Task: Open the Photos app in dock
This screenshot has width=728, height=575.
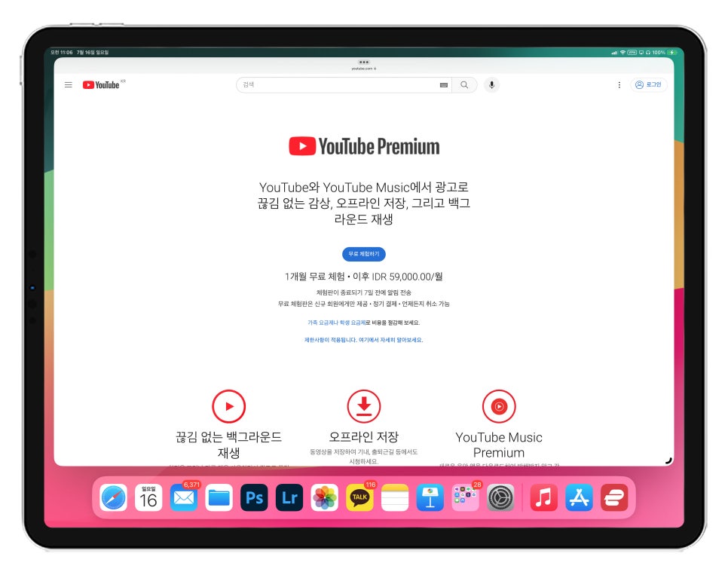Action: (325, 497)
